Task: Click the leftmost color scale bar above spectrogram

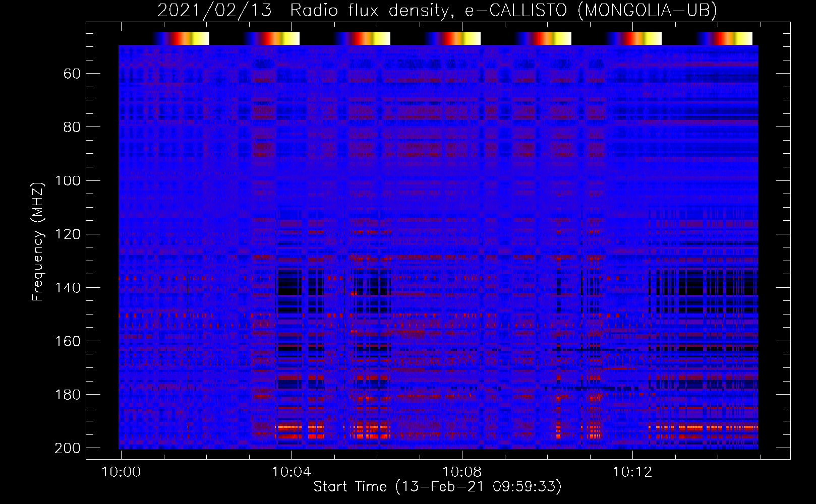Action: pos(181,38)
